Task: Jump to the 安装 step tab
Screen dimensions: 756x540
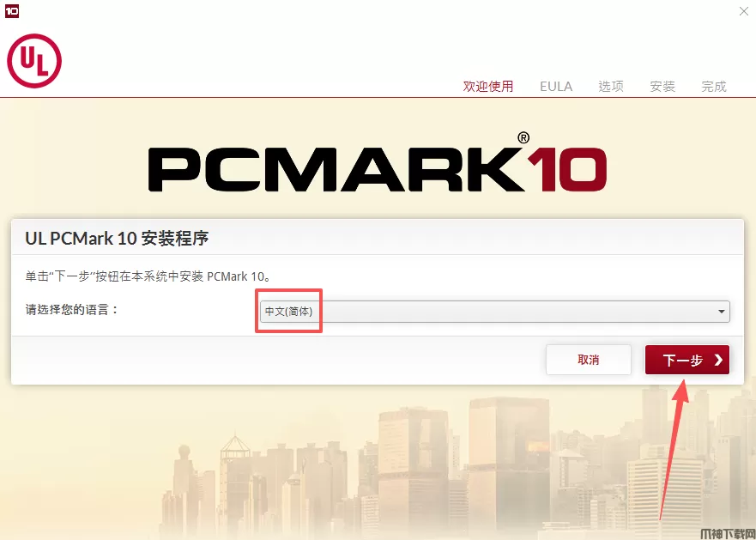Action: point(662,87)
